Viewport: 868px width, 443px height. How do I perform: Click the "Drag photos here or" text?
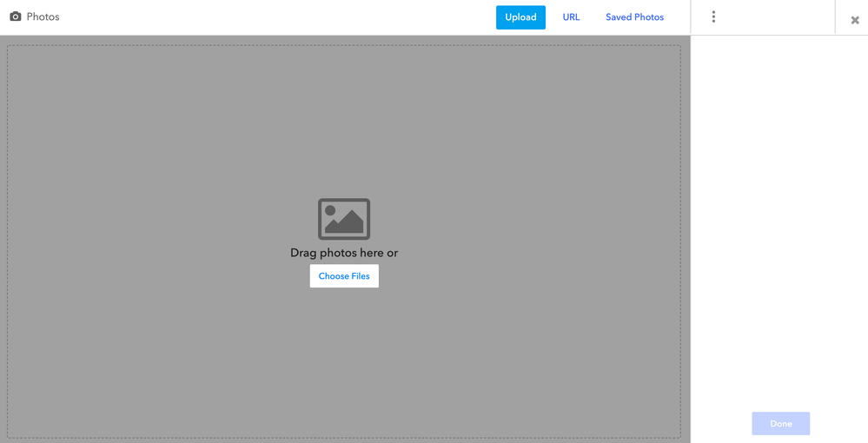(344, 253)
